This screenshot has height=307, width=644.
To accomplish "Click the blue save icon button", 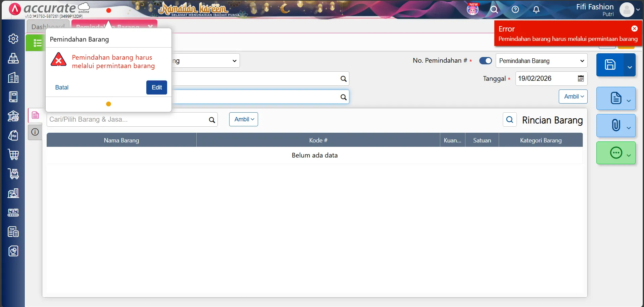I will [x=610, y=65].
